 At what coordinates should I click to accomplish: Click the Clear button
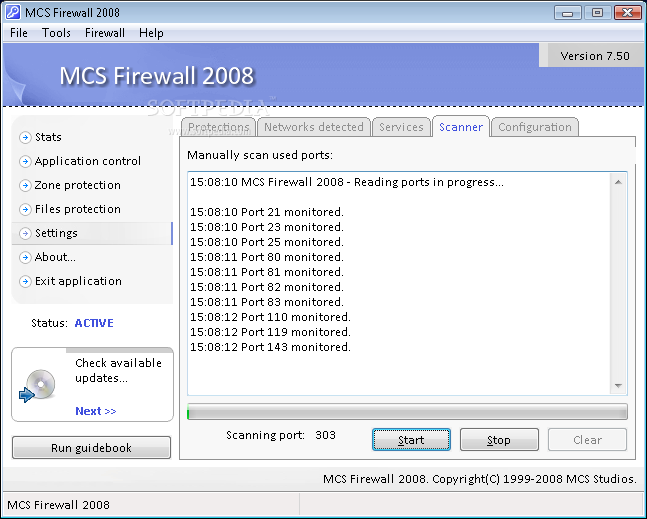tap(587, 440)
